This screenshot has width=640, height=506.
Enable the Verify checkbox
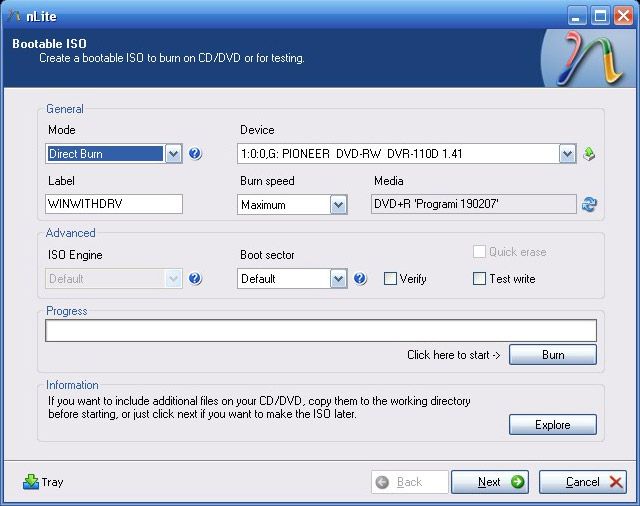391,279
